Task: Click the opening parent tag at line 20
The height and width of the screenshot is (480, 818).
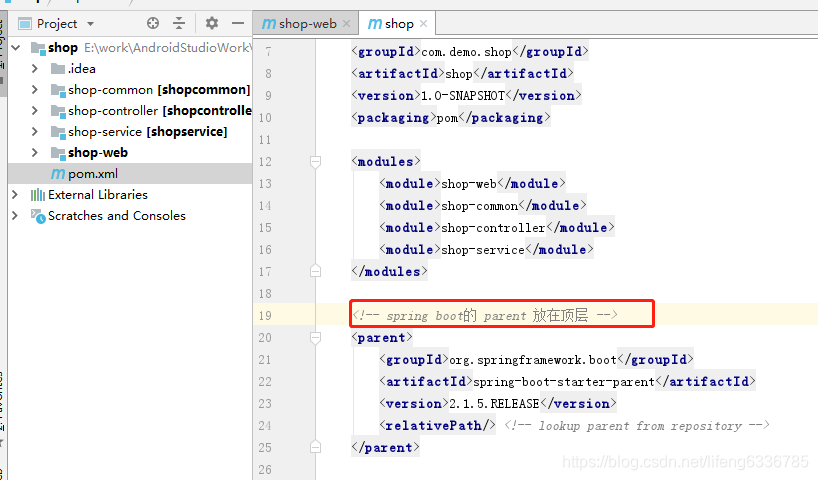Action: [x=382, y=338]
